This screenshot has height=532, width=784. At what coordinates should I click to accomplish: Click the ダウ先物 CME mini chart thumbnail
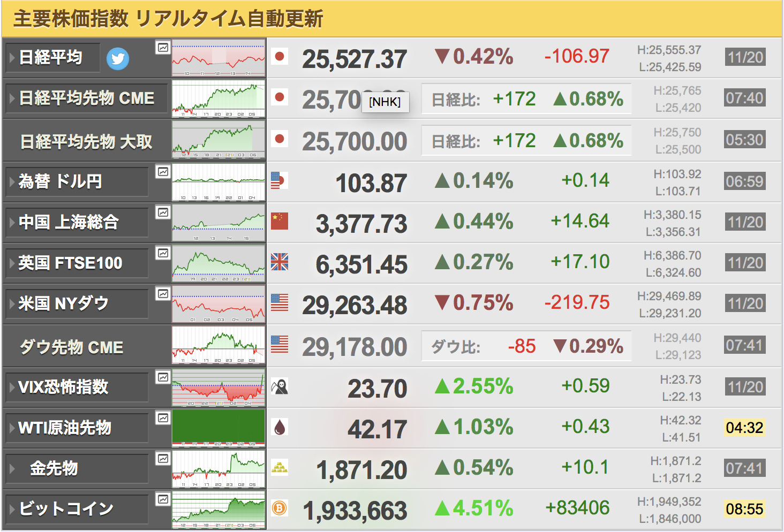coord(218,345)
